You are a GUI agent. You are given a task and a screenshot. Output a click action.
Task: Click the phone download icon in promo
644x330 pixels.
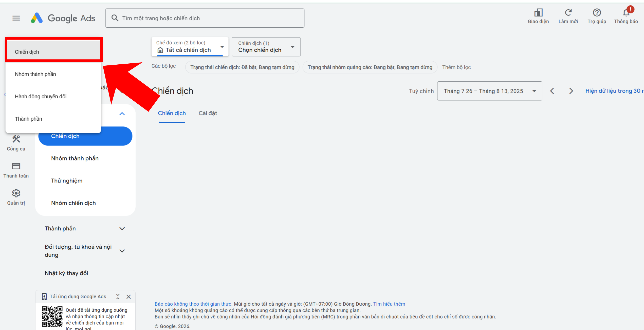tap(44, 297)
